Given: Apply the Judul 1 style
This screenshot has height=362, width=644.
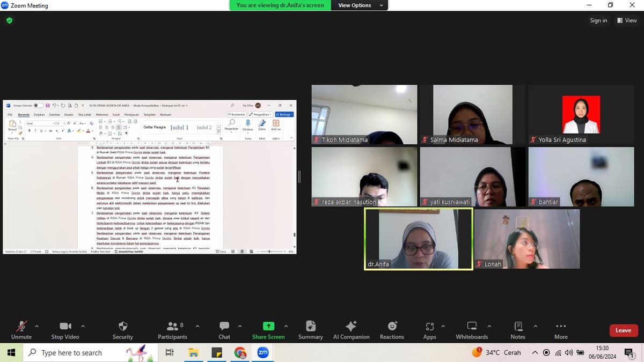Looking at the screenshot, I should pyautogui.click(x=180, y=128).
